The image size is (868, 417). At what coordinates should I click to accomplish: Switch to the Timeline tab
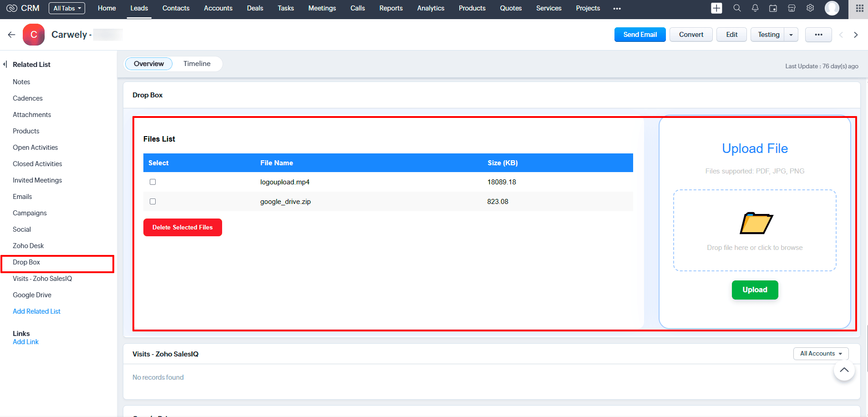[197, 64]
